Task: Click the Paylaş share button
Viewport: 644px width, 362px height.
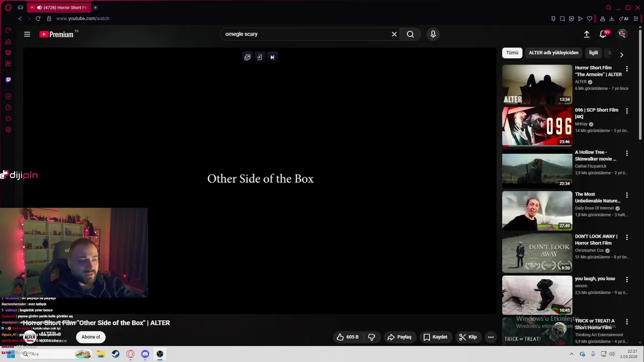Action: pos(399,337)
